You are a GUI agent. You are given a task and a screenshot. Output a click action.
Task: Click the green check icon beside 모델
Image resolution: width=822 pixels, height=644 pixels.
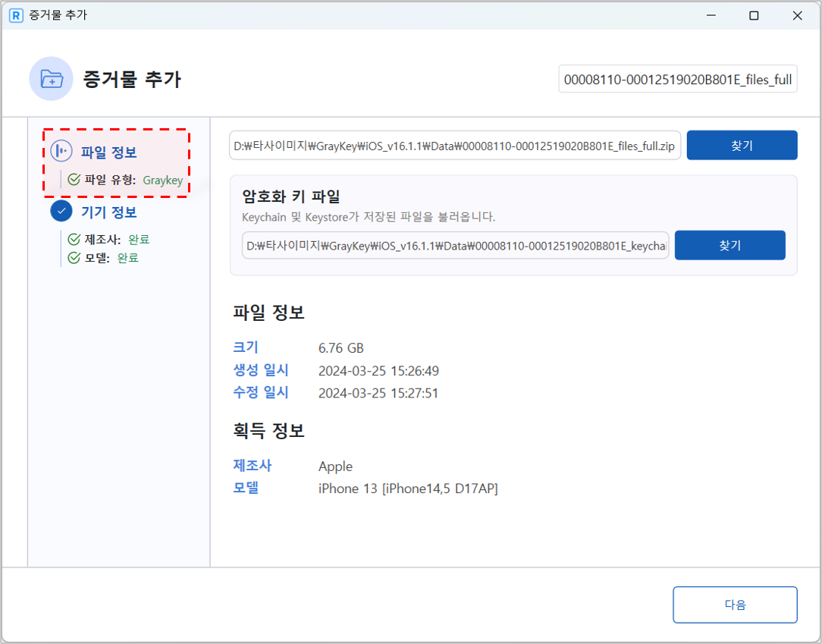(x=74, y=257)
